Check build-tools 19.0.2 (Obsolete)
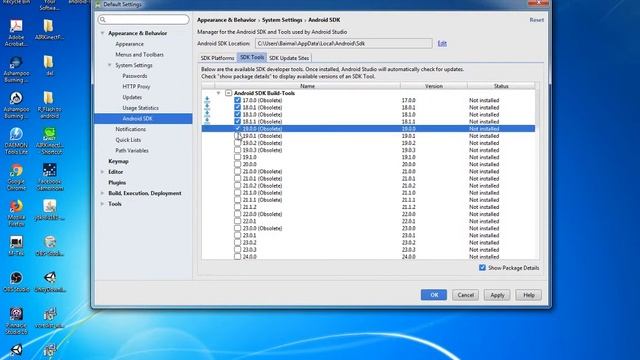Image resolution: width=640 pixels, height=360 pixels. tap(238, 143)
